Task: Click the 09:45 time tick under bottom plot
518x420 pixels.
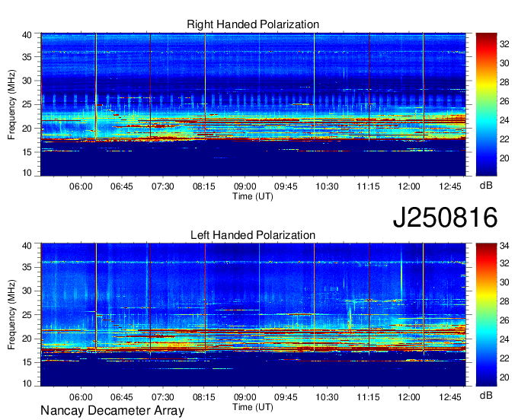Action: click(286, 397)
